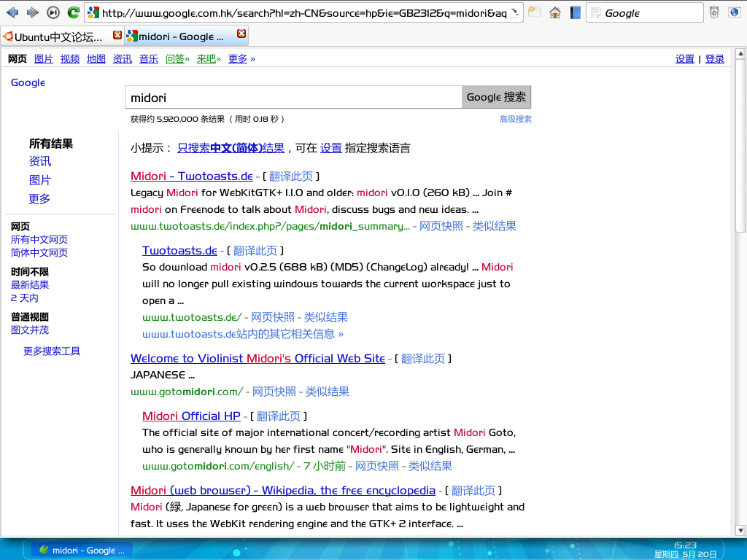Select the midori - Google tab
Image resolution: width=747 pixels, height=560 pixels.
point(186,36)
